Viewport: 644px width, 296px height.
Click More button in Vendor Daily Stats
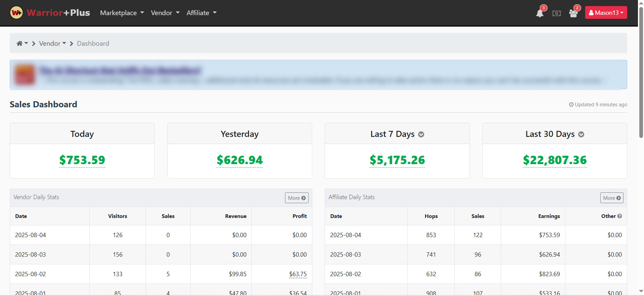coord(297,198)
